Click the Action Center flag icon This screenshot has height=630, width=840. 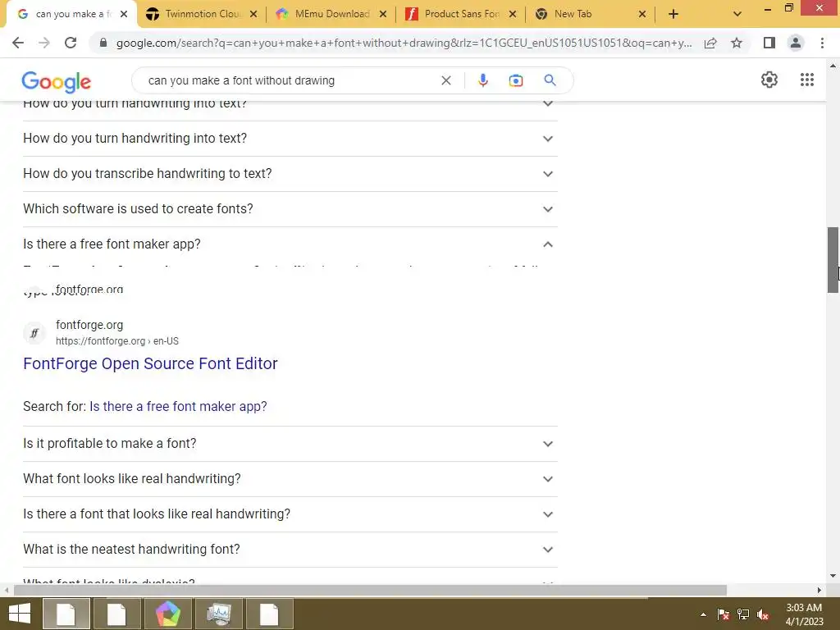(x=723, y=614)
